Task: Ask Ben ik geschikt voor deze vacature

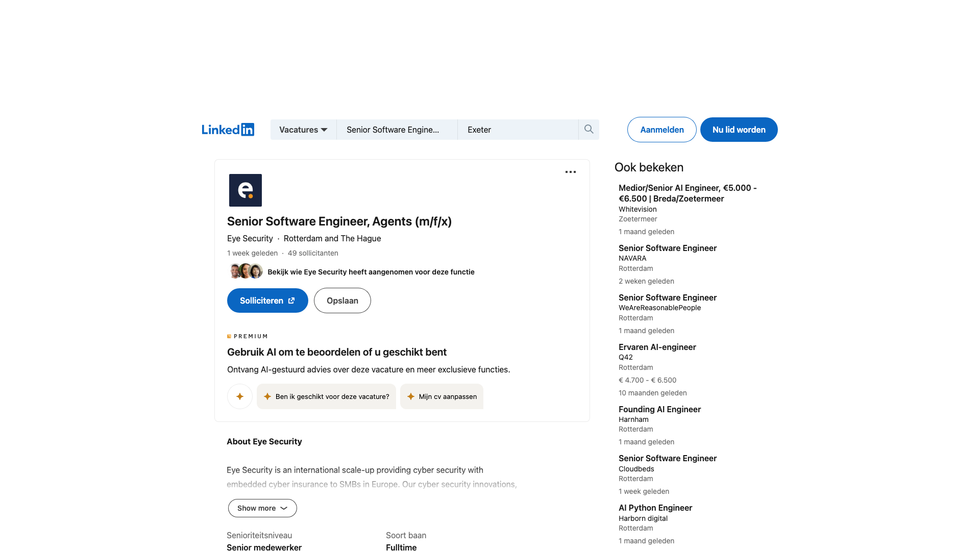Action: (327, 396)
